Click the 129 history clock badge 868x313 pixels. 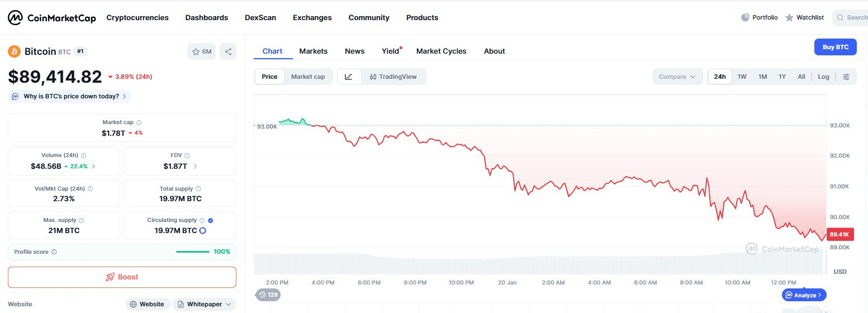coord(268,295)
